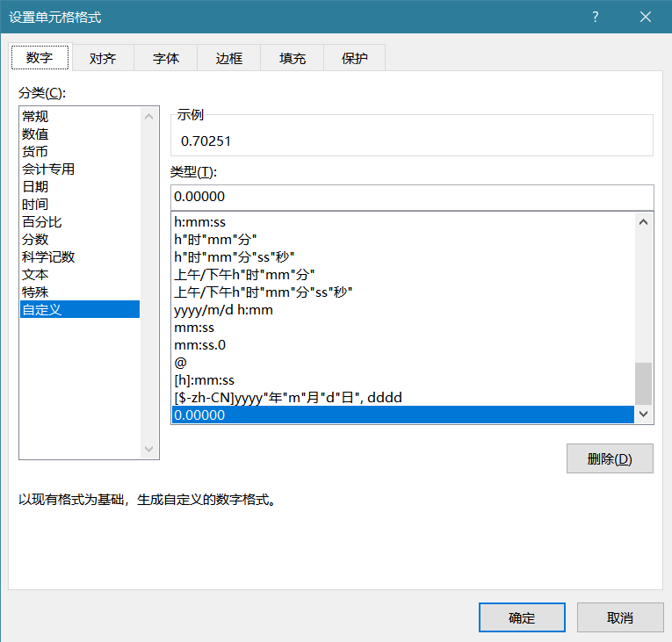Select [$-zh-CN]yyyy"年"m"月"d"日", dddd format
Viewport: 672px width, 642px height.
point(403,398)
